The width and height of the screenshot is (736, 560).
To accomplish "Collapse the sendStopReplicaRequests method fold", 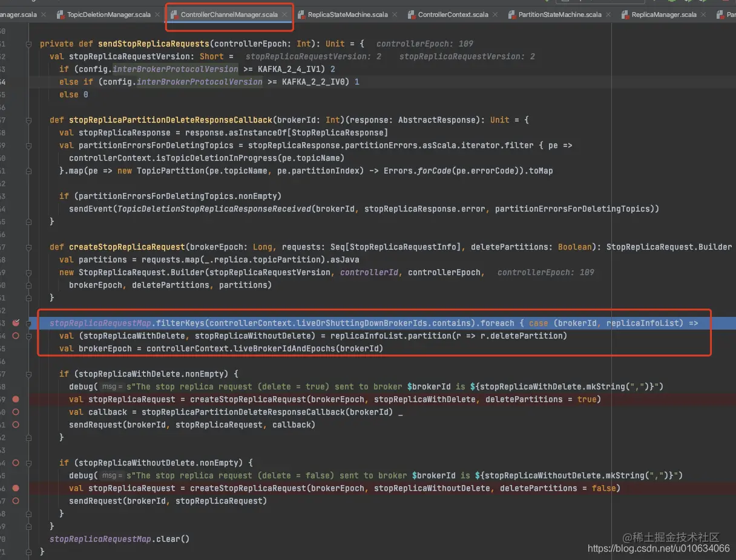I will 28,44.
